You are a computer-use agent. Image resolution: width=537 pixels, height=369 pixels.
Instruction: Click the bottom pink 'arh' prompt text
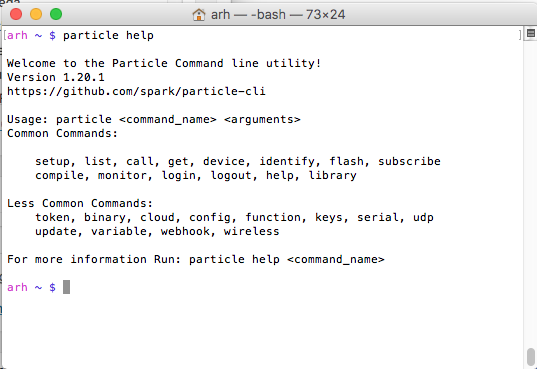point(17,287)
